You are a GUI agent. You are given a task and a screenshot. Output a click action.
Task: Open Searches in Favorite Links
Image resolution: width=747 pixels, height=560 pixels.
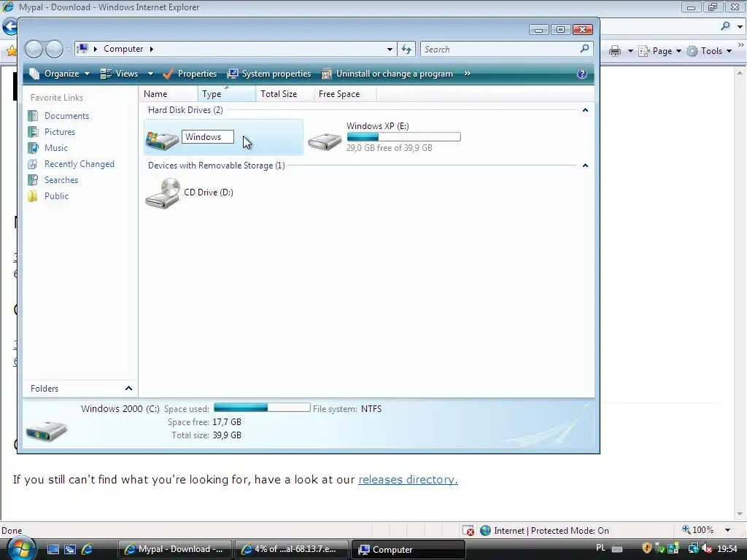coord(61,180)
